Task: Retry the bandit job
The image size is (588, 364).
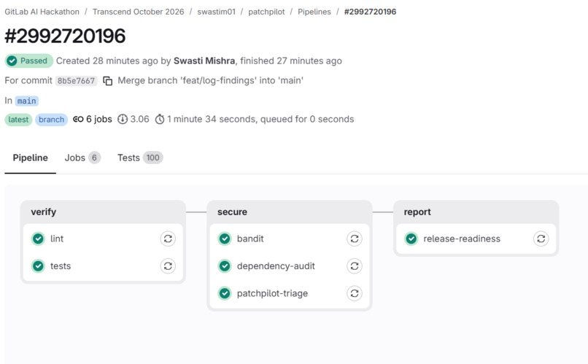Action: click(355, 239)
